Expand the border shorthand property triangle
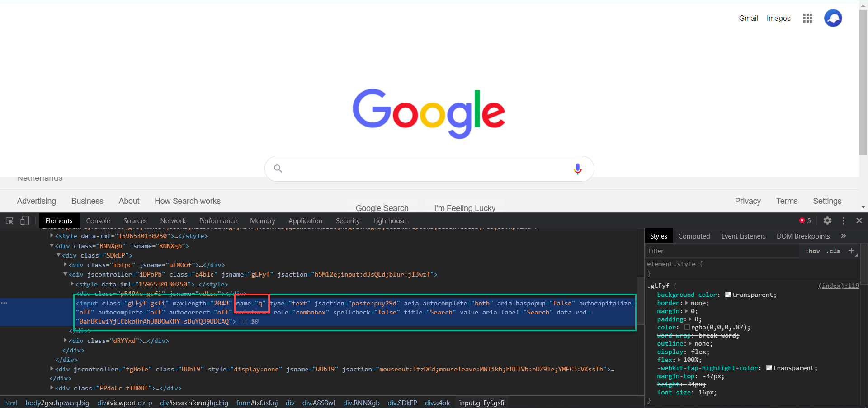This screenshot has height=408, width=868. click(687, 303)
